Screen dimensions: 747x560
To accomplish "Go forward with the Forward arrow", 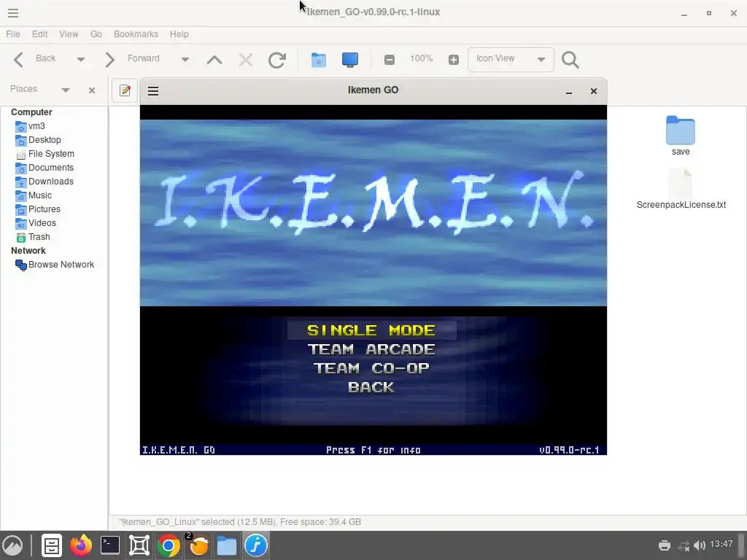I will coord(109,60).
